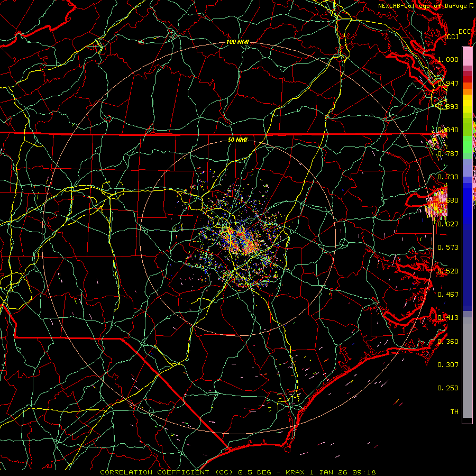
Task: Click the 1.000 color scale value
Action: [x=448, y=59]
